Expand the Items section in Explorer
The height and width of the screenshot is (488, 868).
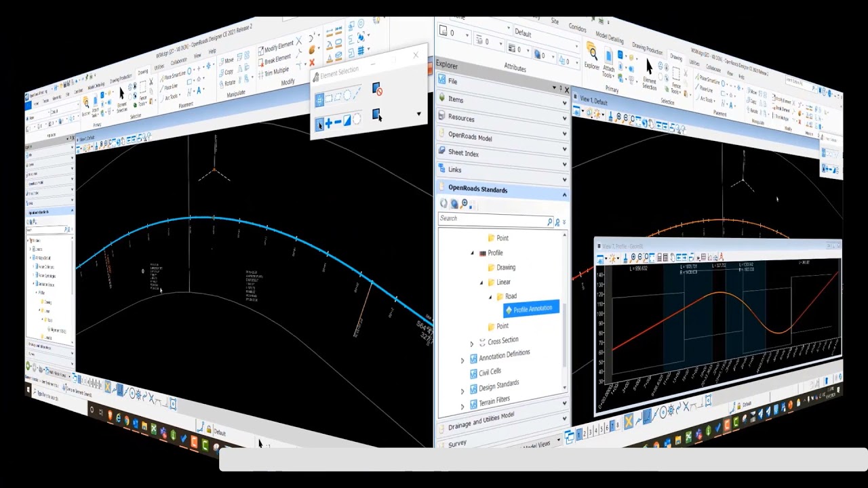502,100
